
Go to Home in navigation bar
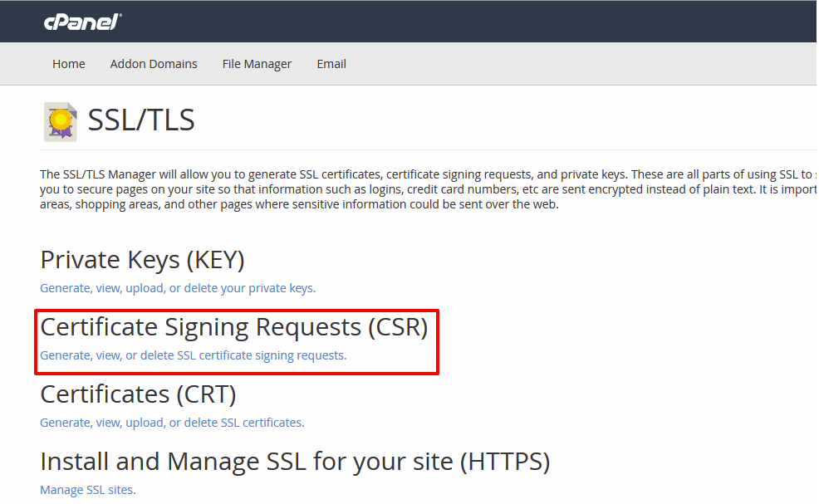[x=68, y=64]
